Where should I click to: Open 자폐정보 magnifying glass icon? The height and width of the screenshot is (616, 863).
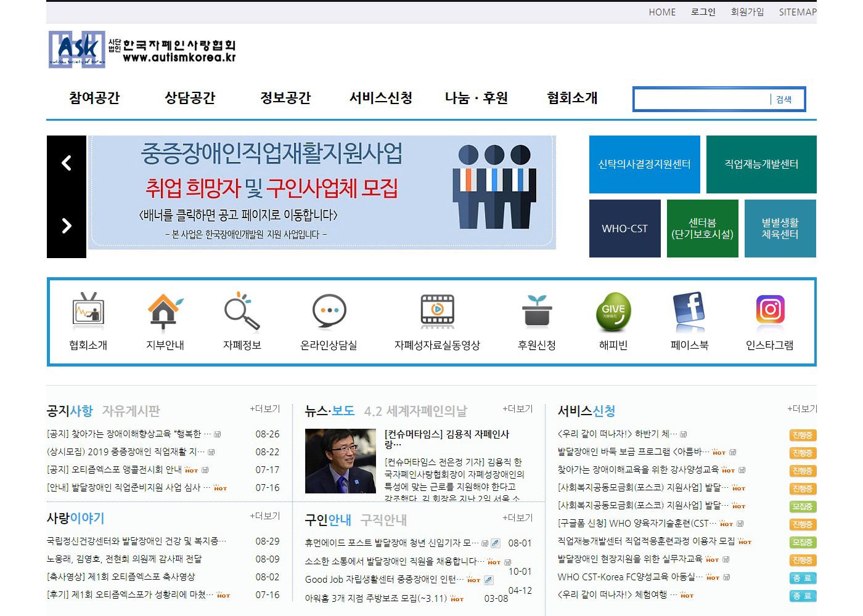click(242, 311)
